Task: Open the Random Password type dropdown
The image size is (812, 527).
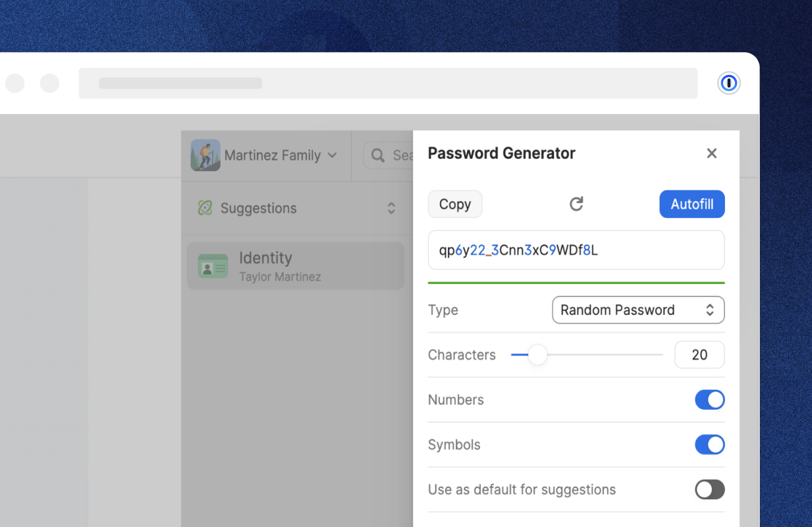Action: (x=638, y=310)
